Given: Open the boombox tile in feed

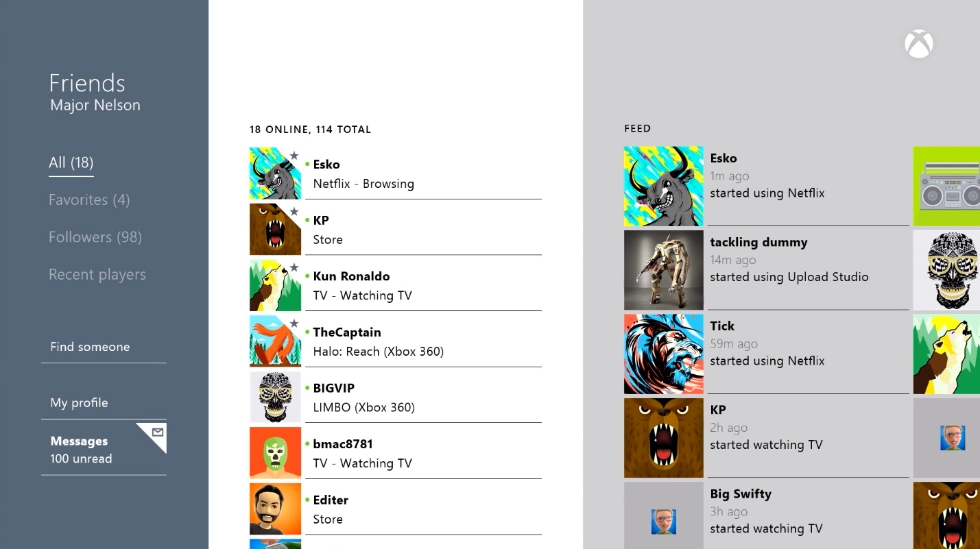Looking at the screenshot, I should [x=946, y=186].
